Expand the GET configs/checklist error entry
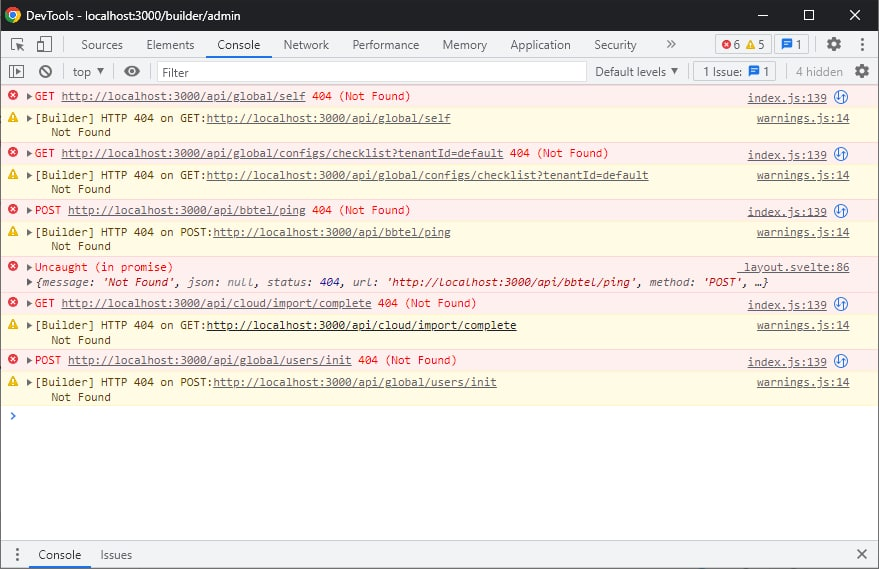This screenshot has height=569, width=879. (x=29, y=154)
